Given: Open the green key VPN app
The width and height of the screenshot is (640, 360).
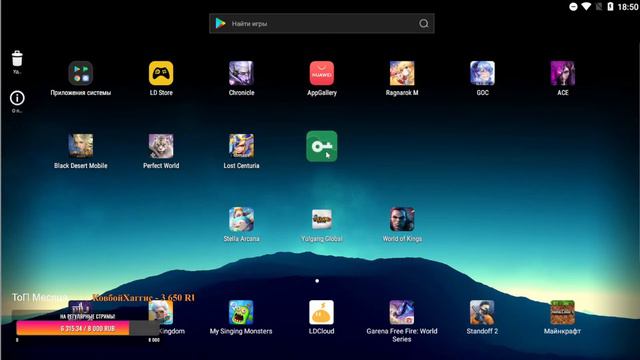Looking at the screenshot, I should tap(322, 146).
